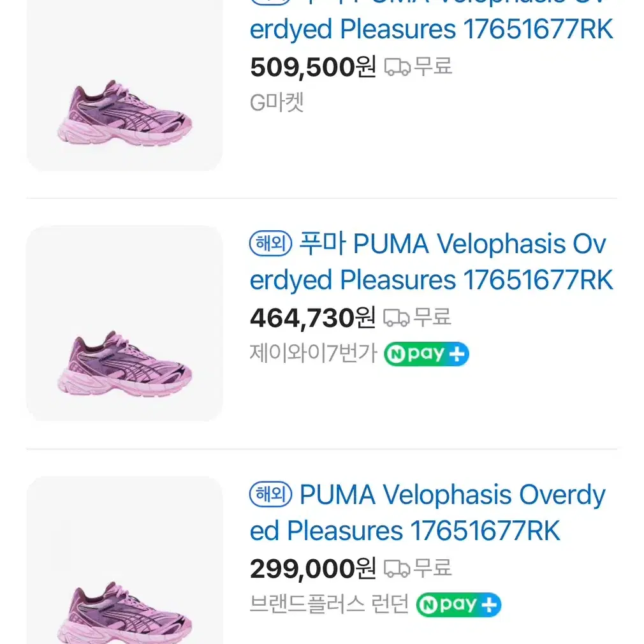Viewport: 644px width, 644px height.
Task: Tap the 브랜드플러스 런던 listing shoe thumbnail
Action: coord(124,560)
